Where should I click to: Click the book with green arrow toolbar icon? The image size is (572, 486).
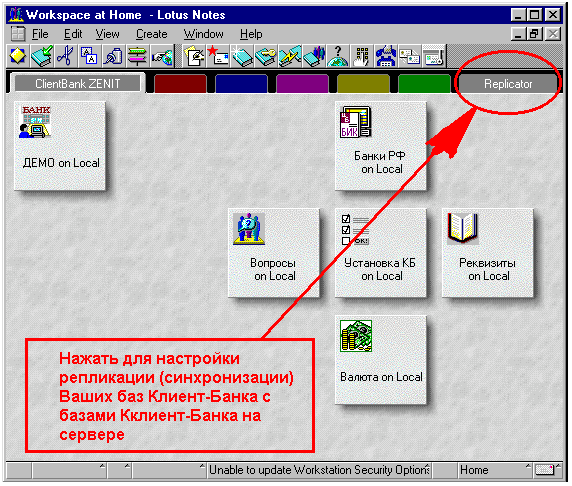[x=42, y=57]
